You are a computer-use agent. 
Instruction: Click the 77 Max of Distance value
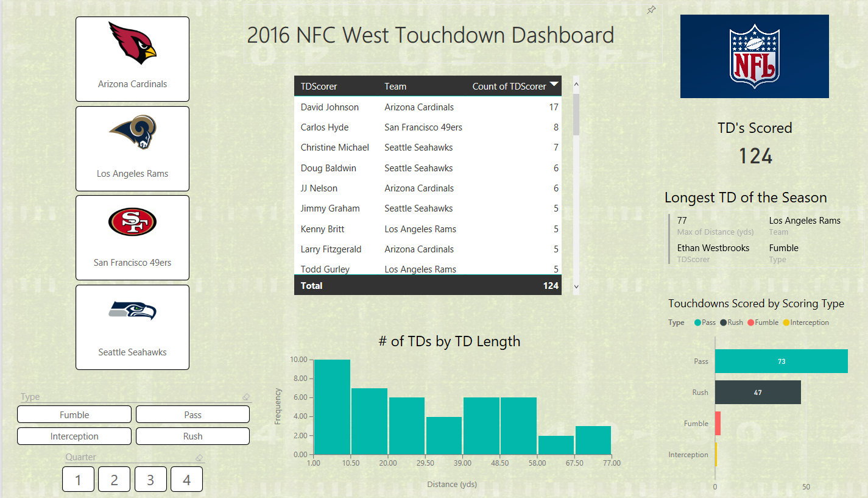point(682,221)
